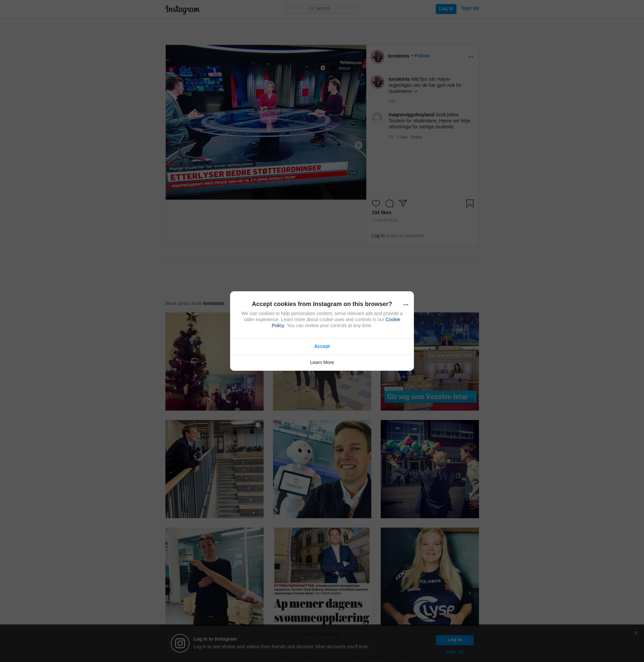The height and width of the screenshot is (662, 644).
Task: Click magneviggohoyland's default avatar
Action: (377, 118)
